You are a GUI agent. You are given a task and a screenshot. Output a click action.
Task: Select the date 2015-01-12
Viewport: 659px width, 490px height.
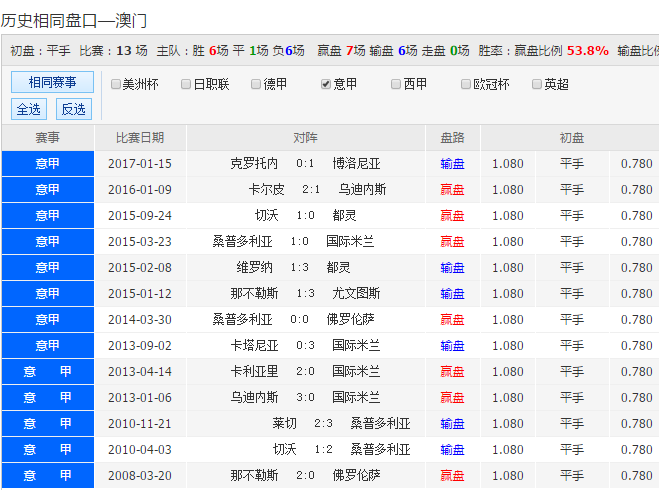[140, 293]
